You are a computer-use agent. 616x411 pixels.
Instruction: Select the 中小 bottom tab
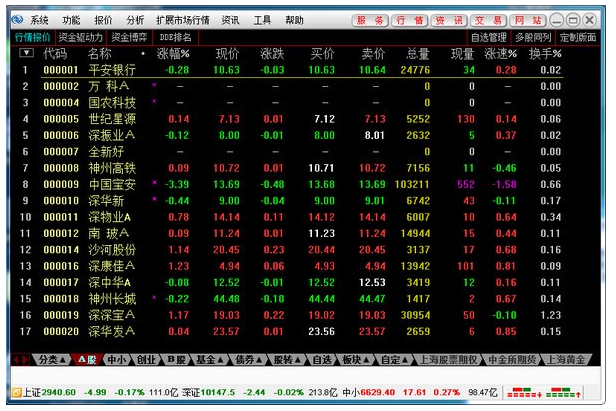[x=117, y=360]
